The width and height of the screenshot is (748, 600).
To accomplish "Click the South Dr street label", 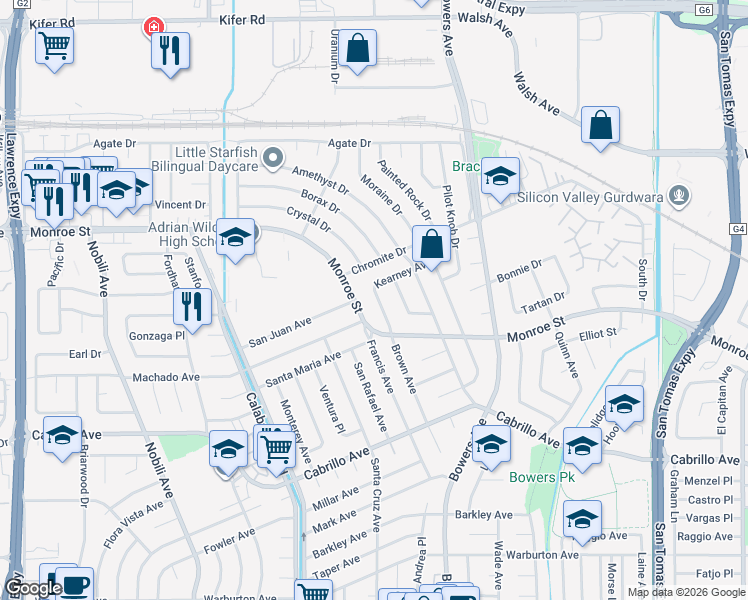I will coord(643,279).
